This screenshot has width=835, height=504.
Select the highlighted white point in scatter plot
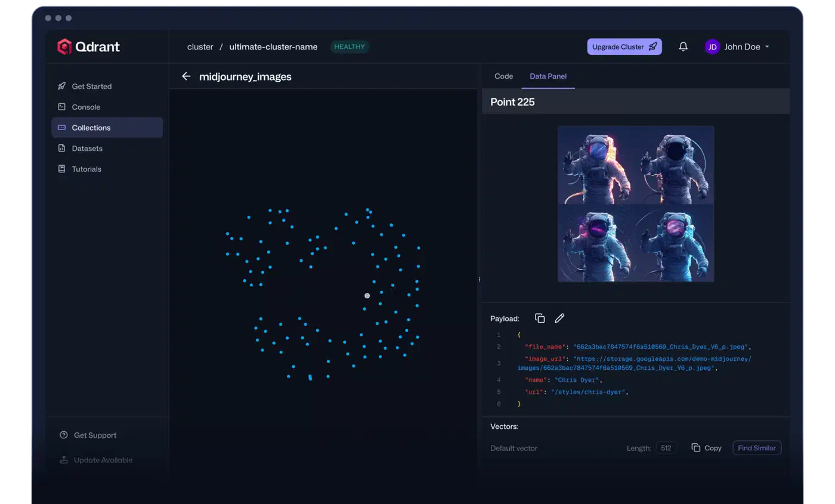(367, 296)
